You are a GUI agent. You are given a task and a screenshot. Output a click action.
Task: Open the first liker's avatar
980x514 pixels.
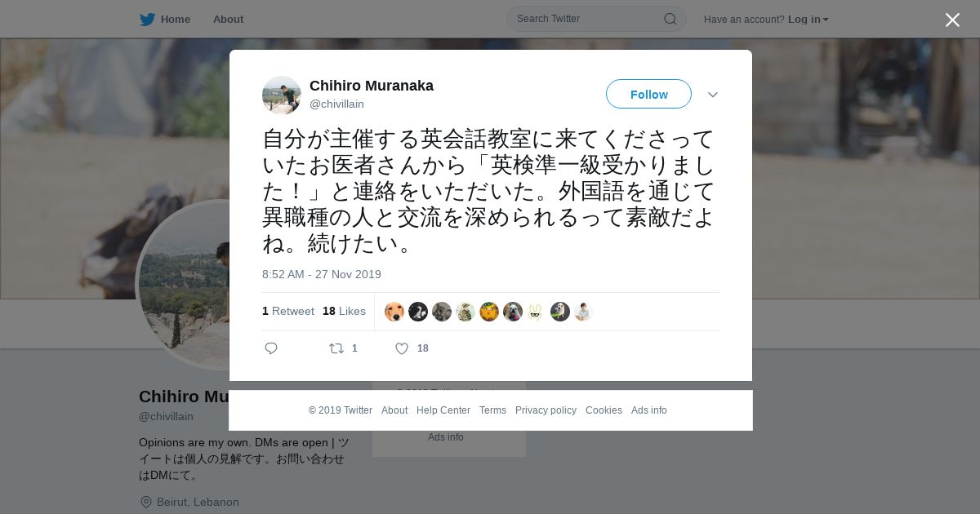coord(394,312)
